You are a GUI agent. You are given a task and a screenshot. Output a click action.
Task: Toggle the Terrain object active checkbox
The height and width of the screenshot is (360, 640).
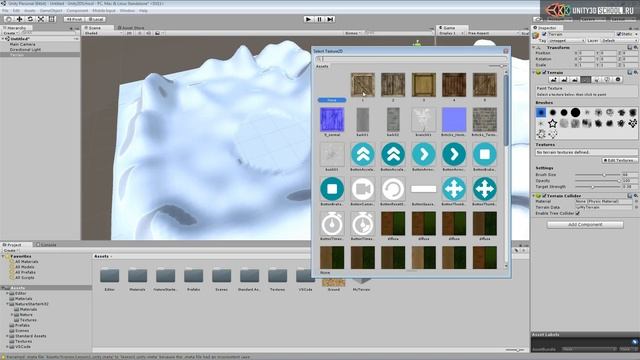coord(544,34)
